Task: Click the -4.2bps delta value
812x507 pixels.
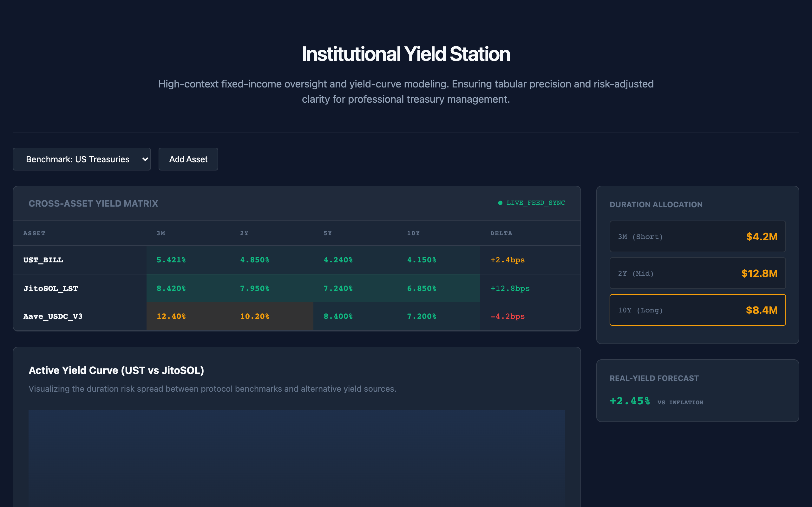Action: (x=507, y=316)
